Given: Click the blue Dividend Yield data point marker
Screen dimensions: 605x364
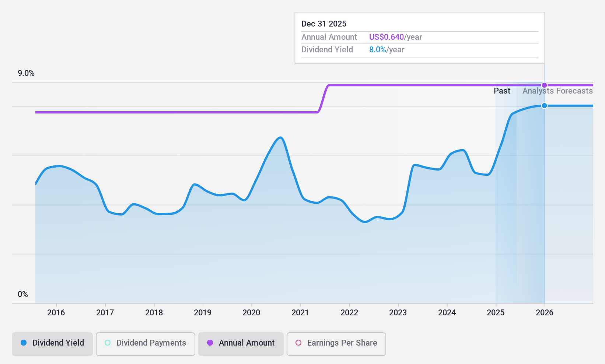Looking at the screenshot, I should 544,106.
